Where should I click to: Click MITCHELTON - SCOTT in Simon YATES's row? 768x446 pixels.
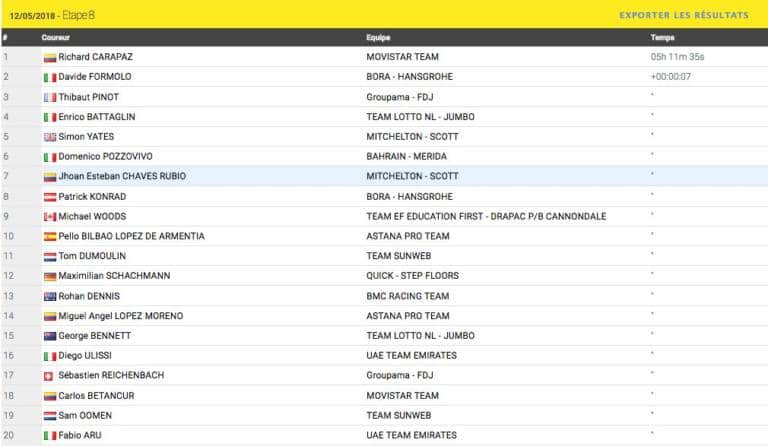click(412, 137)
